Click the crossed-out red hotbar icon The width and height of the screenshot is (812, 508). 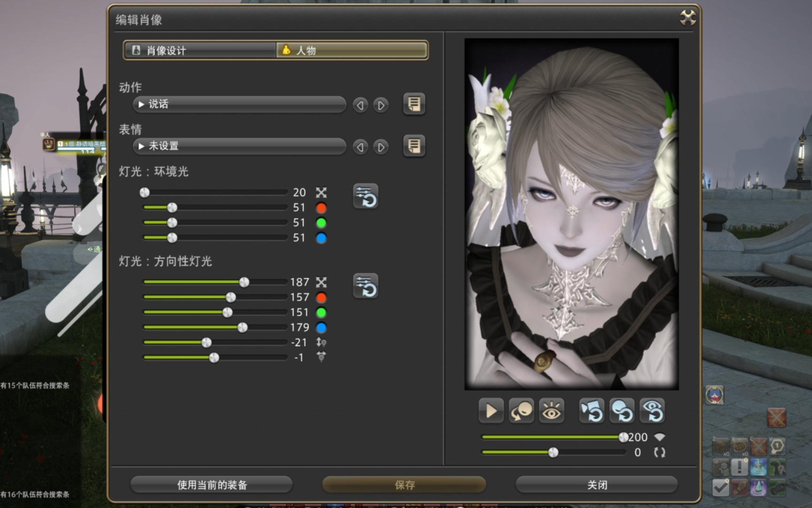tap(776, 417)
